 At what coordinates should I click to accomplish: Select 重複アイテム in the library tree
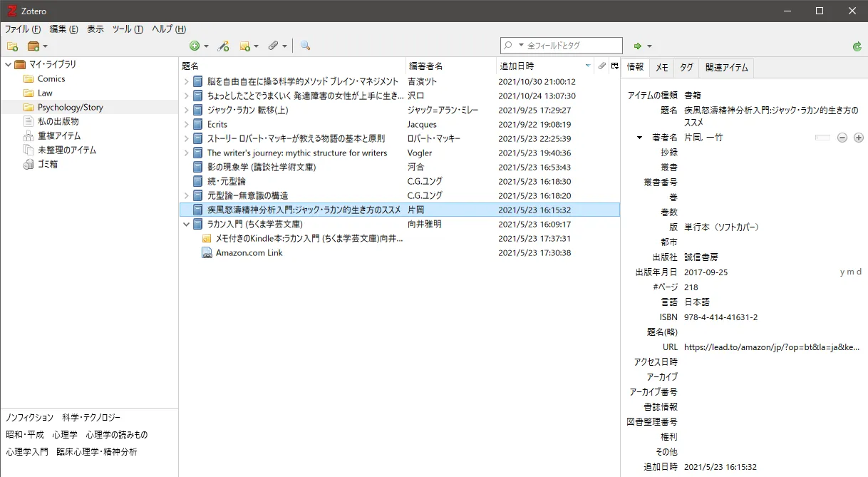coord(59,135)
